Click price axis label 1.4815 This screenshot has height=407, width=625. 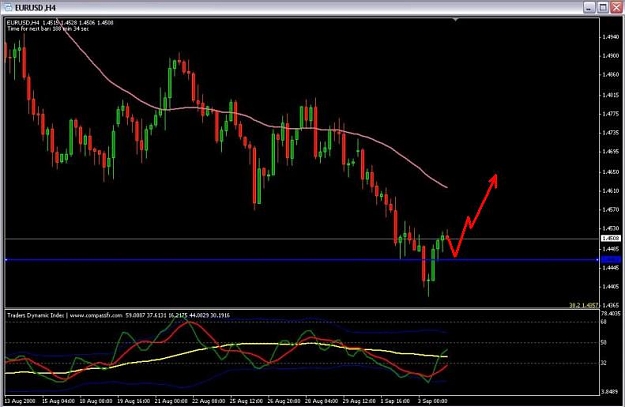click(611, 95)
